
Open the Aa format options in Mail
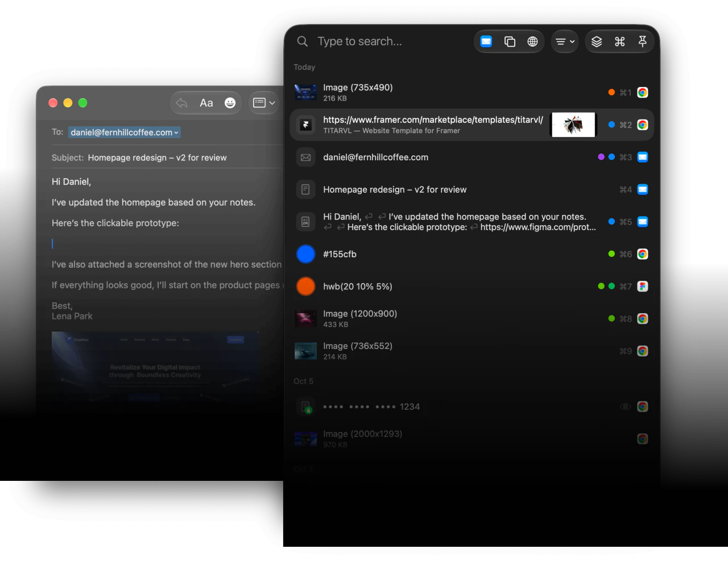pyautogui.click(x=206, y=103)
